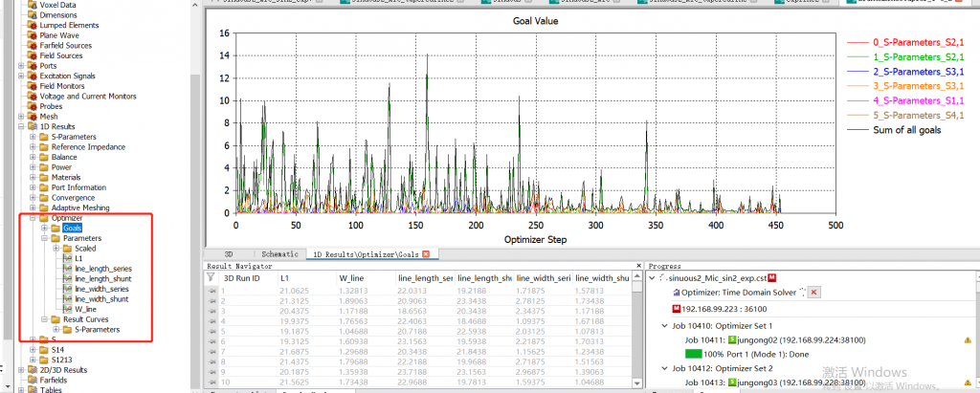Click the Voxel Data icon

click(x=32, y=5)
